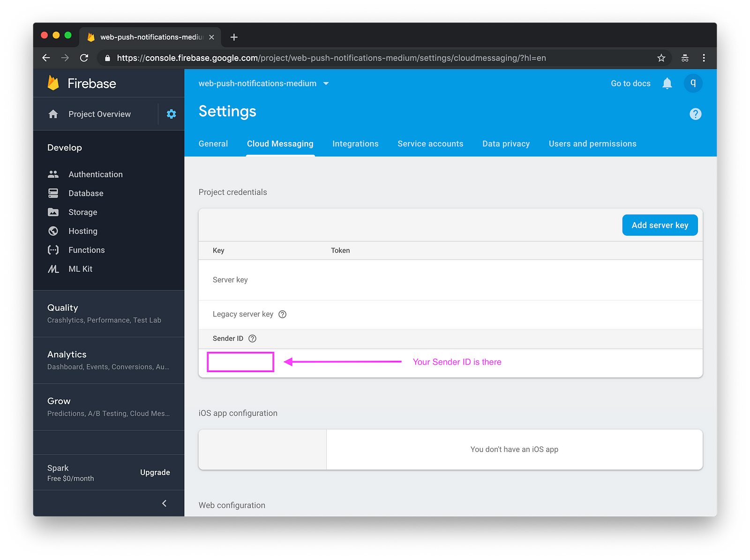Click the Add server key button
Screen dimensions: 750x560
660,225
